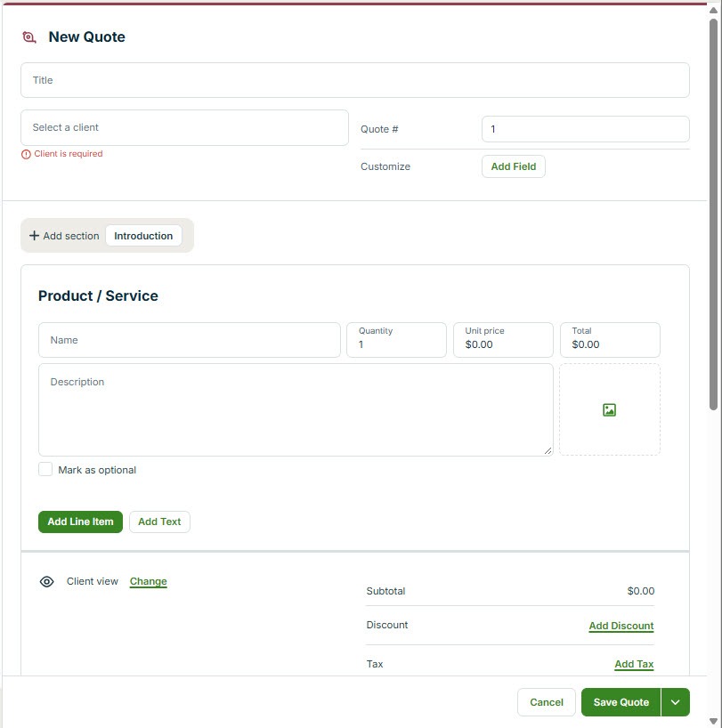Click the New Quote title text
The width and height of the screenshot is (722, 728).
[87, 37]
